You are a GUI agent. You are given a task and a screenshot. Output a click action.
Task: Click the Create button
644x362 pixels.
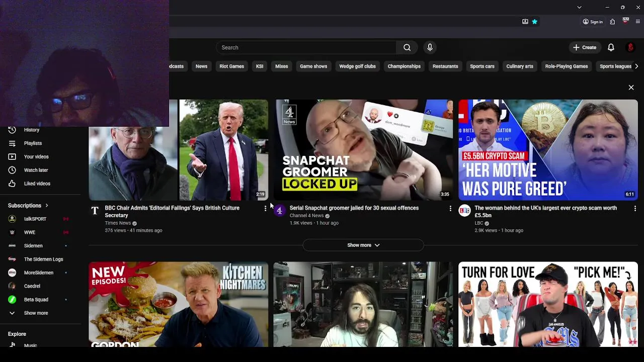pyautogui.click(x=585, y=47)
